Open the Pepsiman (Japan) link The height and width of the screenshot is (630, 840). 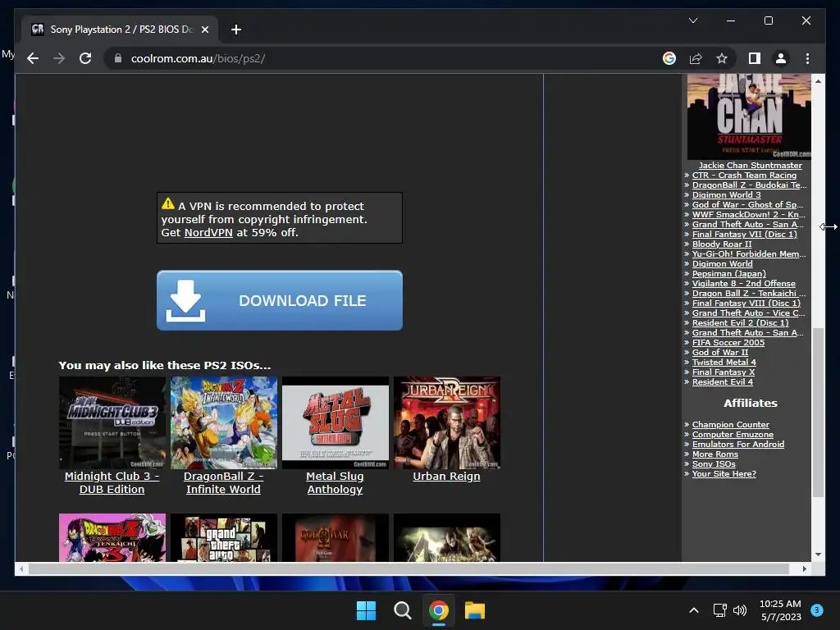[x=729, y=274]
